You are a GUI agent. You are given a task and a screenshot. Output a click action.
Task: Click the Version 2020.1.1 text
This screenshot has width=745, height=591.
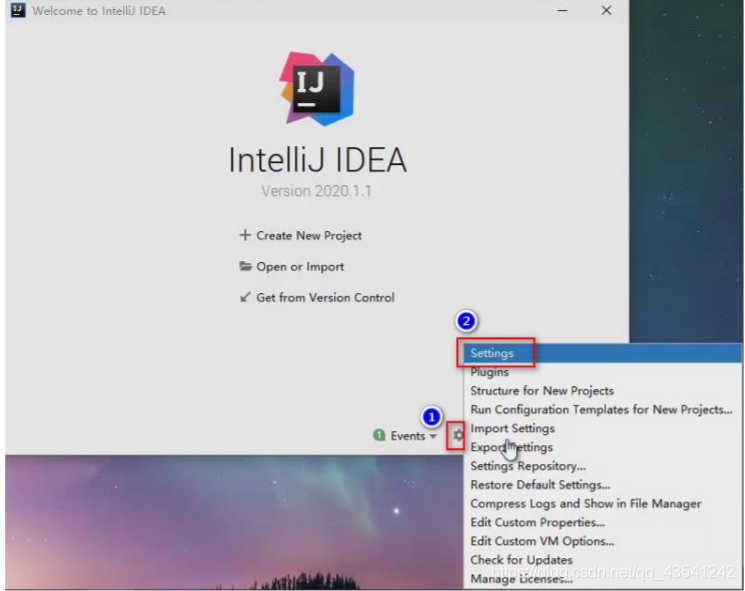[x=316, y=191]
